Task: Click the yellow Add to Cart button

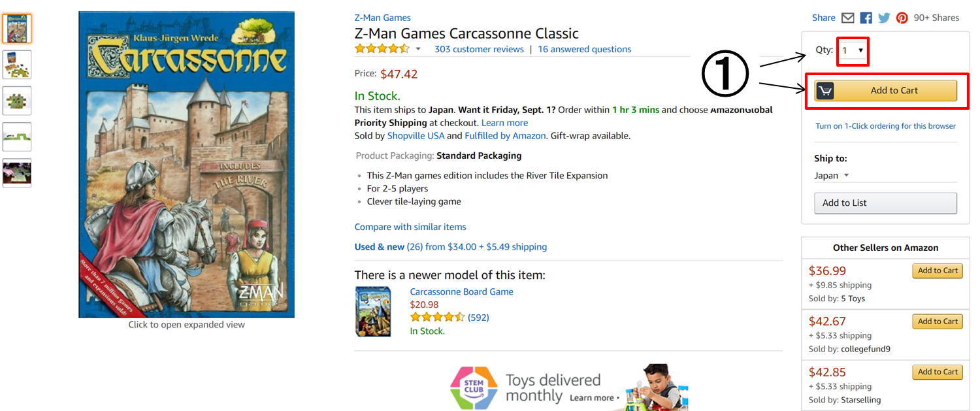Action: pos(886,91)
